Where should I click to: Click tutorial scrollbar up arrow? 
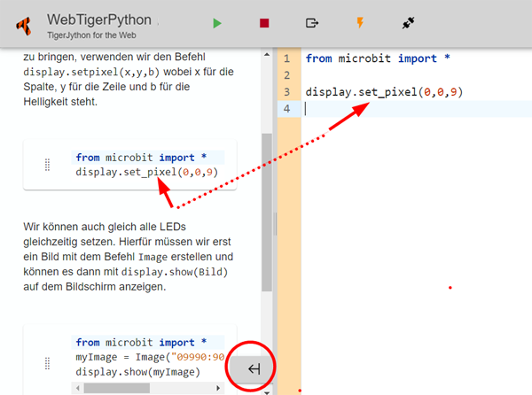[x=267, y=55]
